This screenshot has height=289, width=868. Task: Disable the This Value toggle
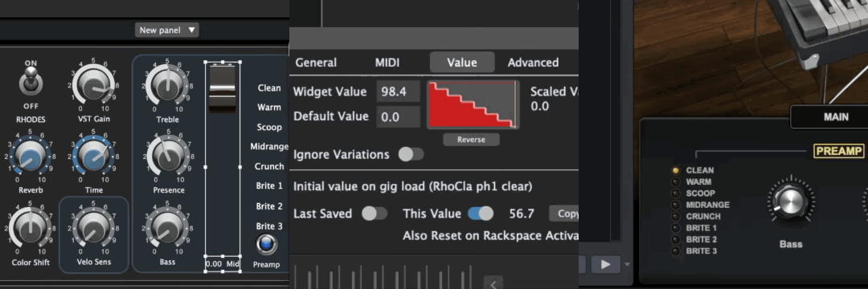pyautogui.click(x=481, y=214)
